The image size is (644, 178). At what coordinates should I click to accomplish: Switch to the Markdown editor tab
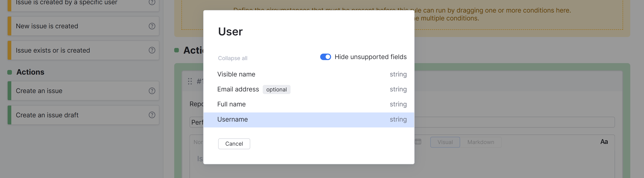(x=480, y=142)
